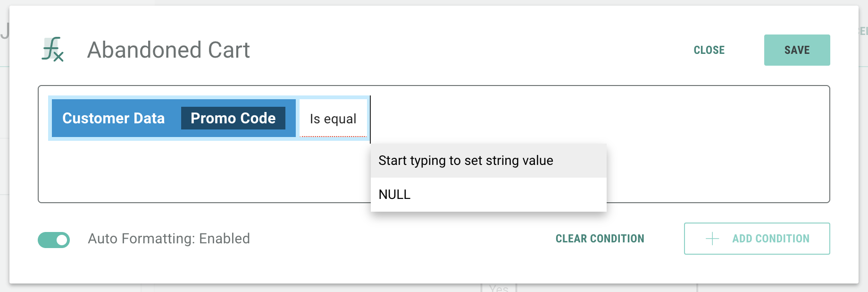Clear the condition with CLEAR CONDITION
This screenshot has width=868, height=292.
click(600, 239)
